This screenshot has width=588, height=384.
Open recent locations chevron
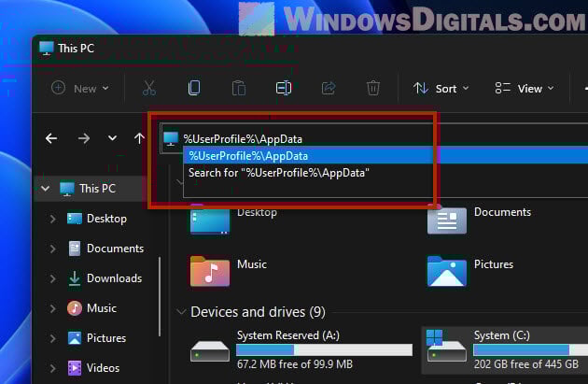tap(112, 138)
